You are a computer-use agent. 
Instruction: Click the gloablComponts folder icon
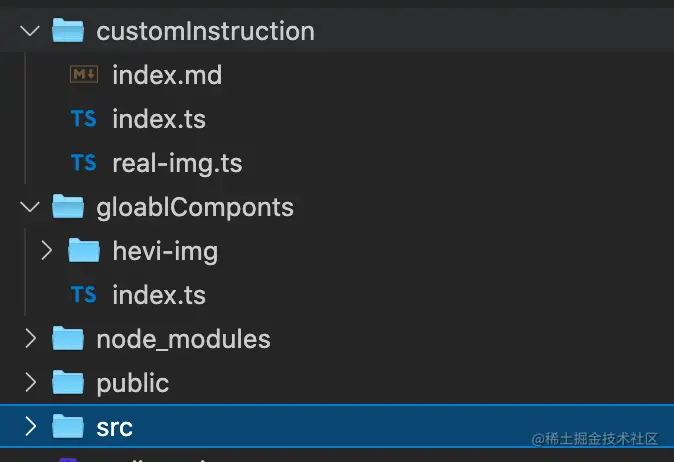click(x=67, y=207)
